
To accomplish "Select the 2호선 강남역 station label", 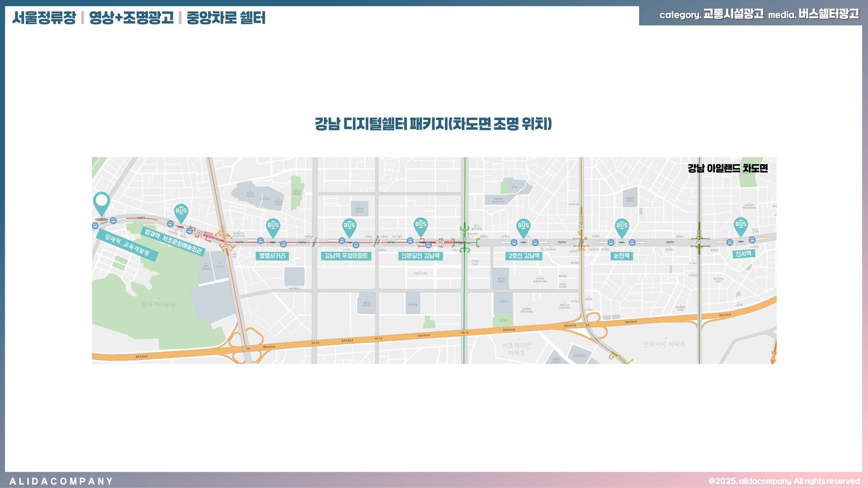I will tap(524, 256).
